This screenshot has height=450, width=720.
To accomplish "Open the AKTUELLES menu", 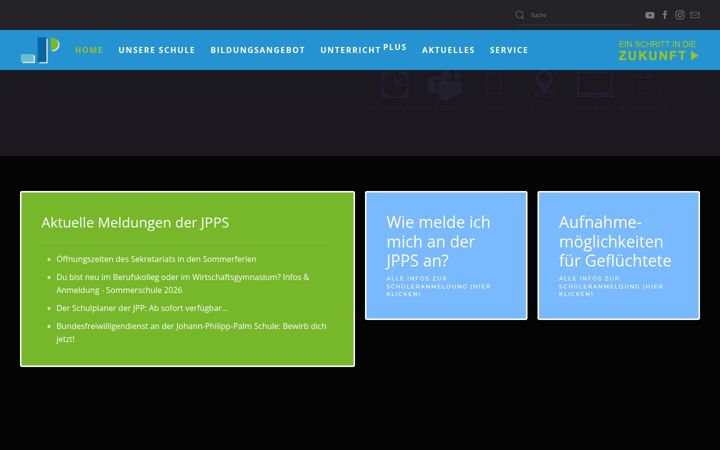I will 448,50.
